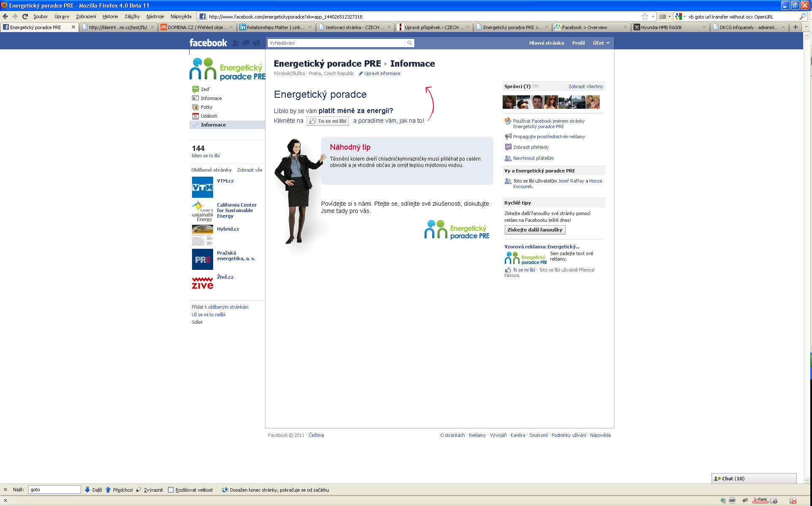Click the To se mi líbí button

point(328,121)
